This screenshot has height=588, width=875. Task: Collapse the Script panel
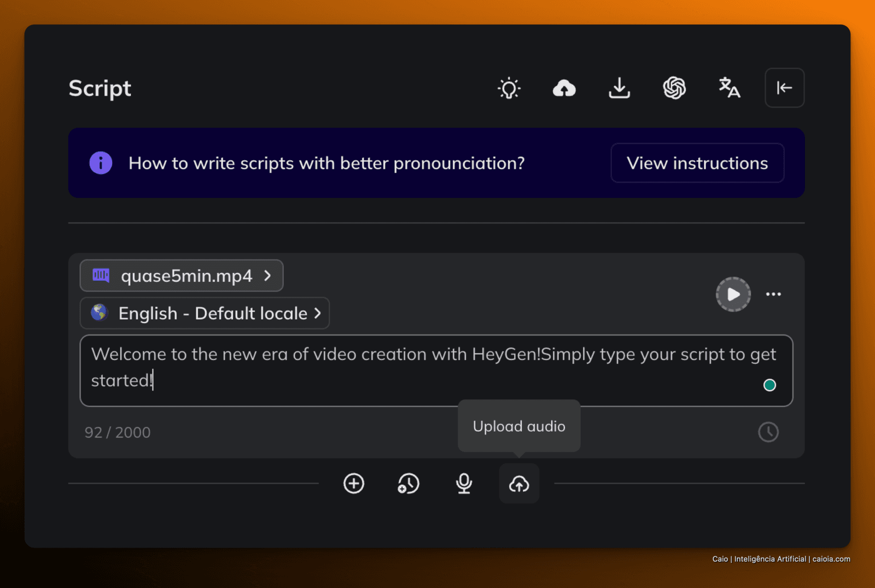pyautogui.click(x=784, y=88)
